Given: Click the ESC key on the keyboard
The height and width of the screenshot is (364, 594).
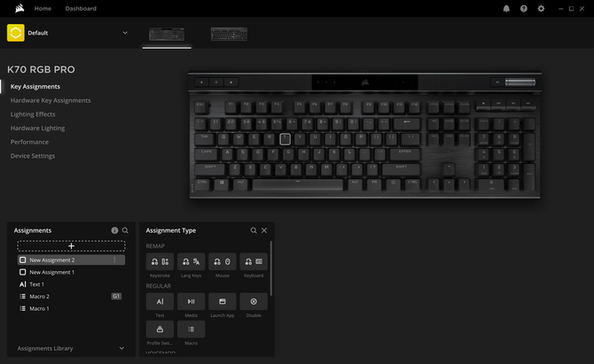Looking at the screenshot, I should [x=201, y=107].
